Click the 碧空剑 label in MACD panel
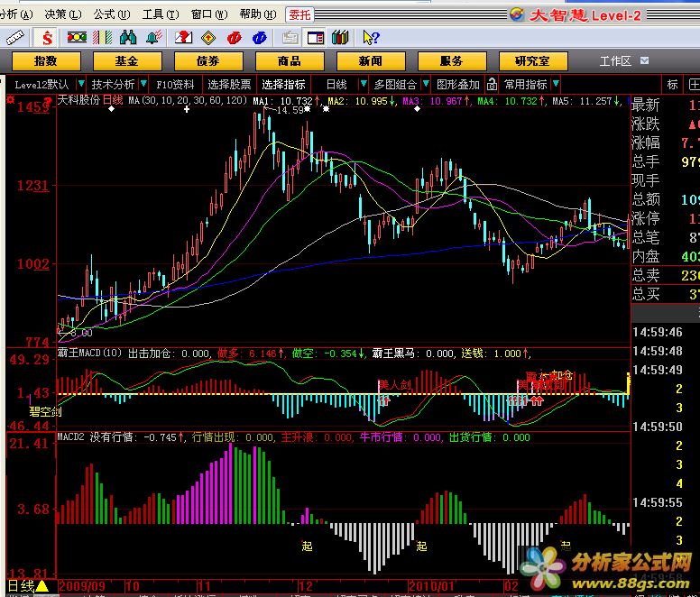The height and width of the screenshot is (597, 700). pos(45,411)
